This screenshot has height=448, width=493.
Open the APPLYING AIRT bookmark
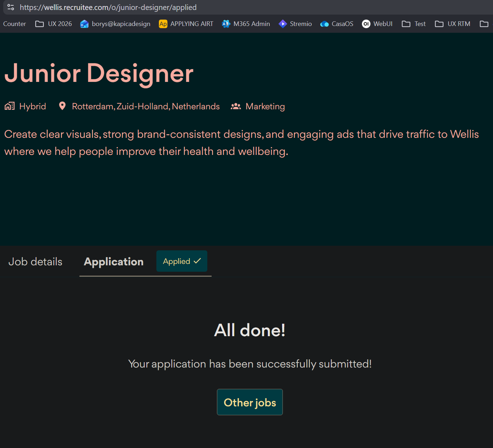pos(186,24)
